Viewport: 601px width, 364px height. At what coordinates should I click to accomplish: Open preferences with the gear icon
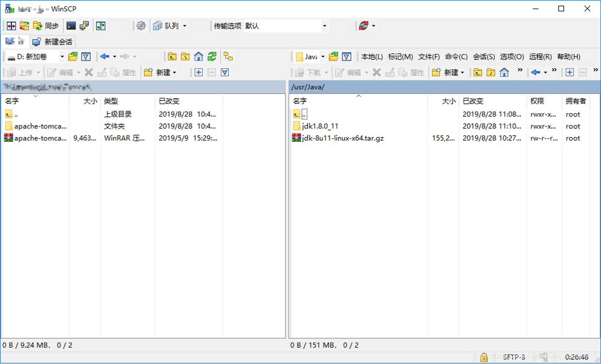point(141,26)
